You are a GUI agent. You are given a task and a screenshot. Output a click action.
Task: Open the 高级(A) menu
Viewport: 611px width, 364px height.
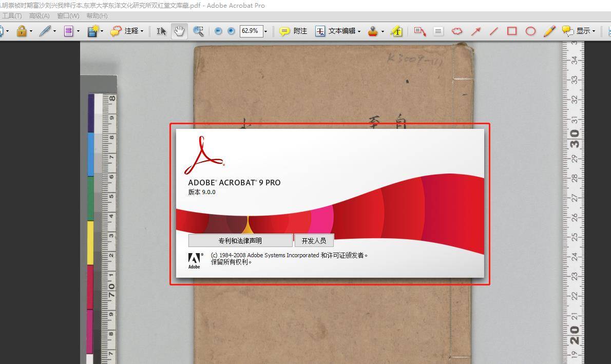click(x=40, y=15)
